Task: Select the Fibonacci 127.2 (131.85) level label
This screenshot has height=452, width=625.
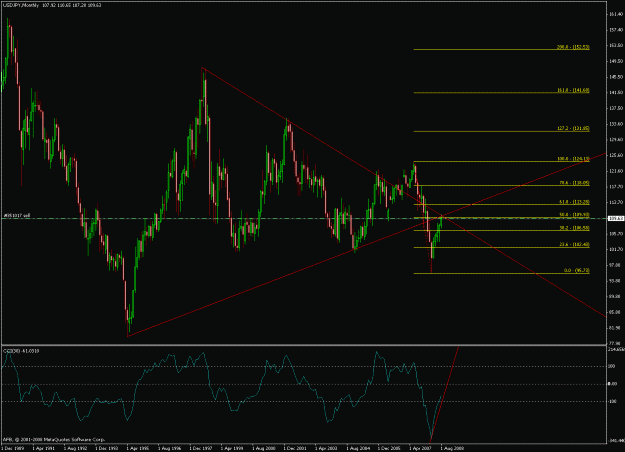Action: tap(573, 129)
